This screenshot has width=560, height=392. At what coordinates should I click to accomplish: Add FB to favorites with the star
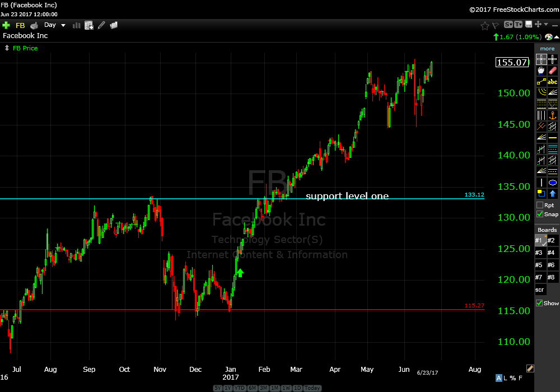485,25
